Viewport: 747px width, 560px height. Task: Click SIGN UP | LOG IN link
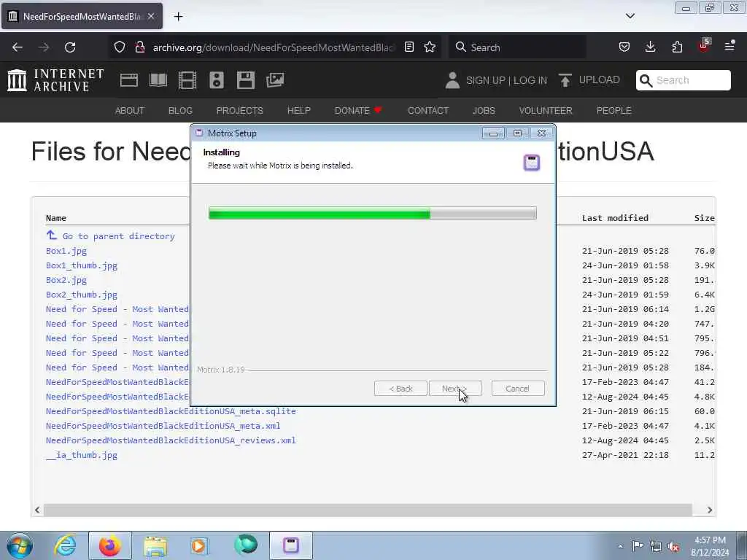click(506, 80)
